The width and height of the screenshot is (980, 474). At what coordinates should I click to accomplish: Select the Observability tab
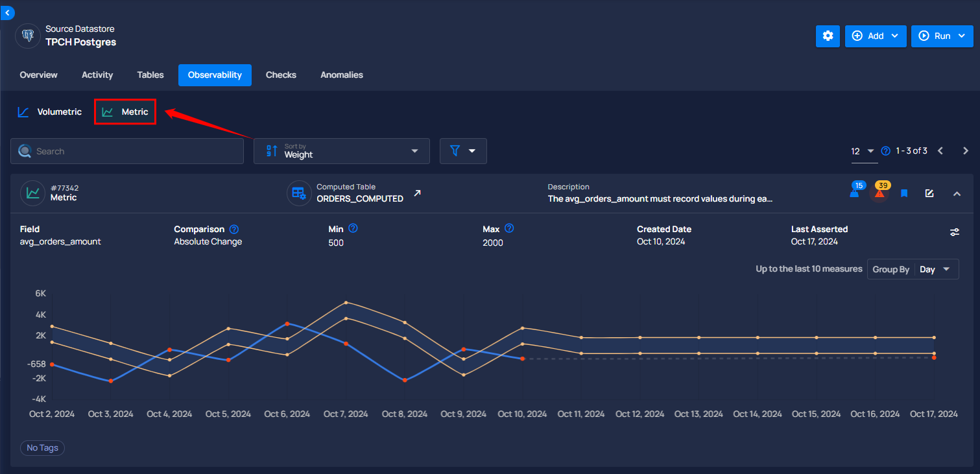tap(215, 75)
